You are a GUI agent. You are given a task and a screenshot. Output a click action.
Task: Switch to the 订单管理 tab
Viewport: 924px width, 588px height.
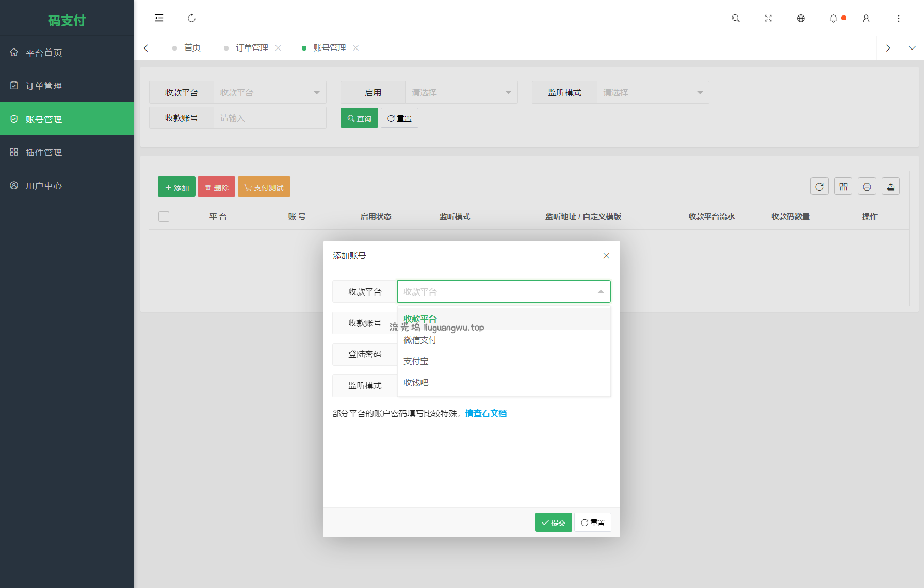click(x=252, y=48)
